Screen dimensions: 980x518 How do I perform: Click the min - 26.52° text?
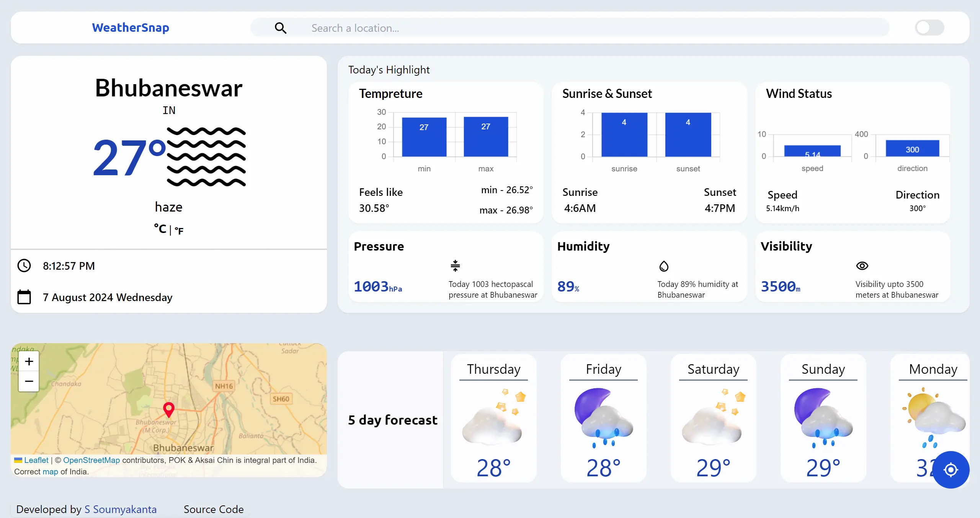click(507, 190)
